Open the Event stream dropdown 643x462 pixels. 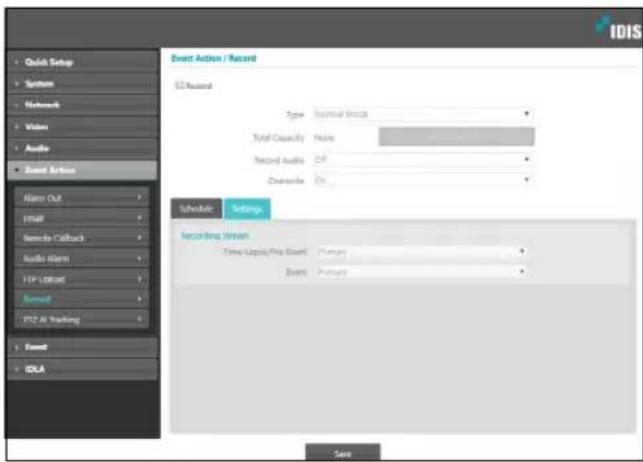(422, 271)
